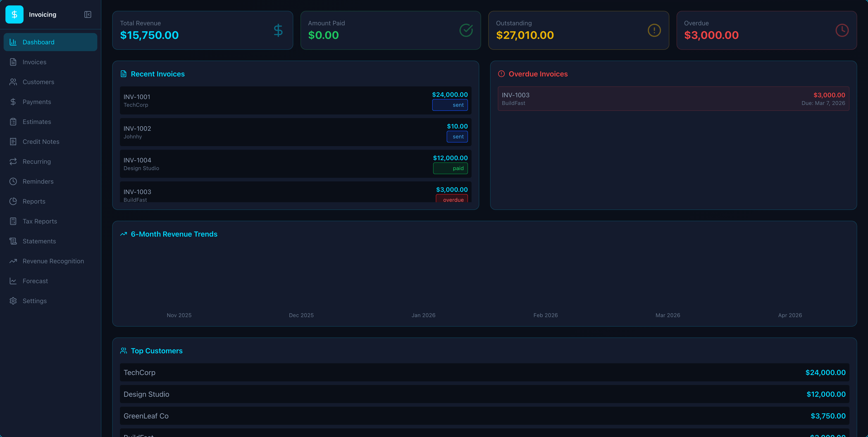
Task: Open Reminders via the clock icon
Action: pos(13,181)
